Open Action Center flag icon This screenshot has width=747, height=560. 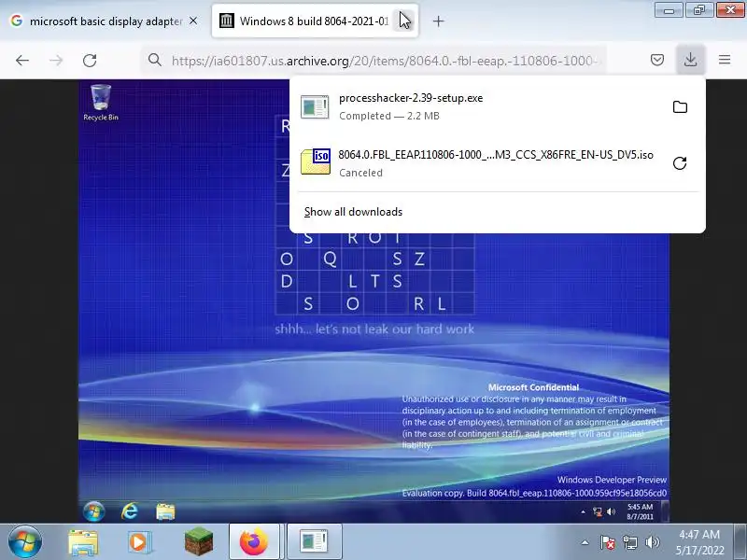point(608,542)
